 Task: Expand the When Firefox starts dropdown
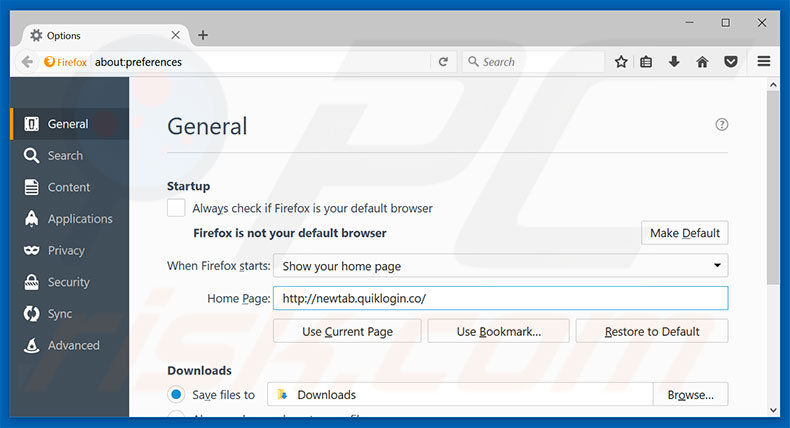point(500,266)
